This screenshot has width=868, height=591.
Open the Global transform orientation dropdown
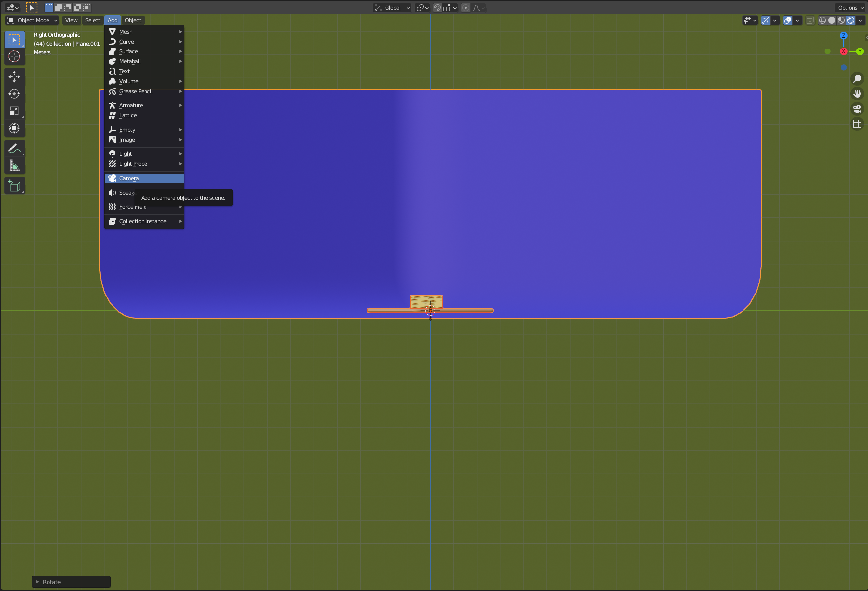pos(392,8)
